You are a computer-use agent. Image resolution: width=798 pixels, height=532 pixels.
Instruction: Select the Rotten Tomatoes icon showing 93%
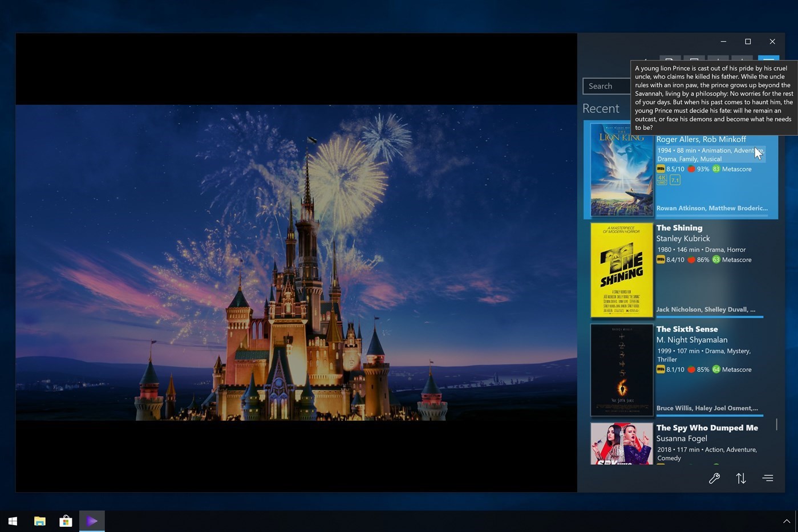[692, 169]
